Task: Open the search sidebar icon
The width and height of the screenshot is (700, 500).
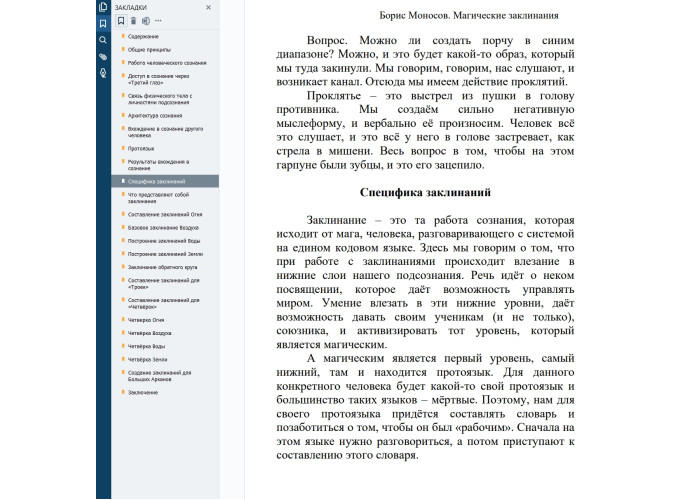Action: [103, 40]
